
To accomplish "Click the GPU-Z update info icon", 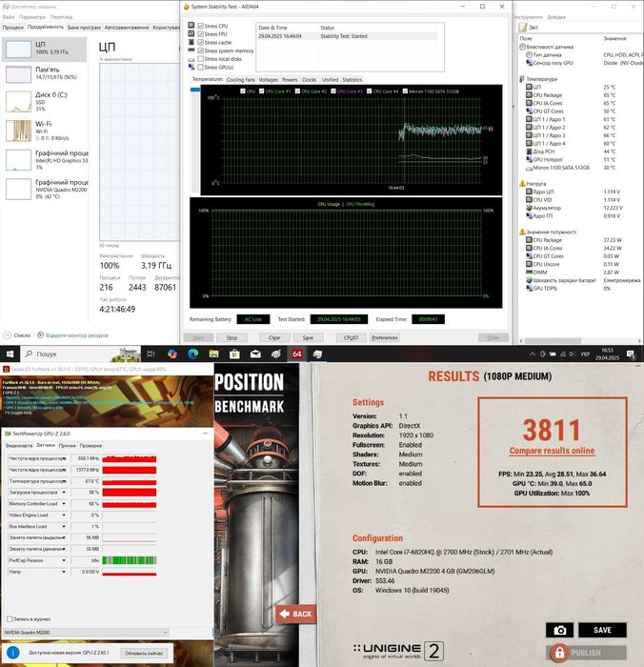I will [x=12, y=652].
